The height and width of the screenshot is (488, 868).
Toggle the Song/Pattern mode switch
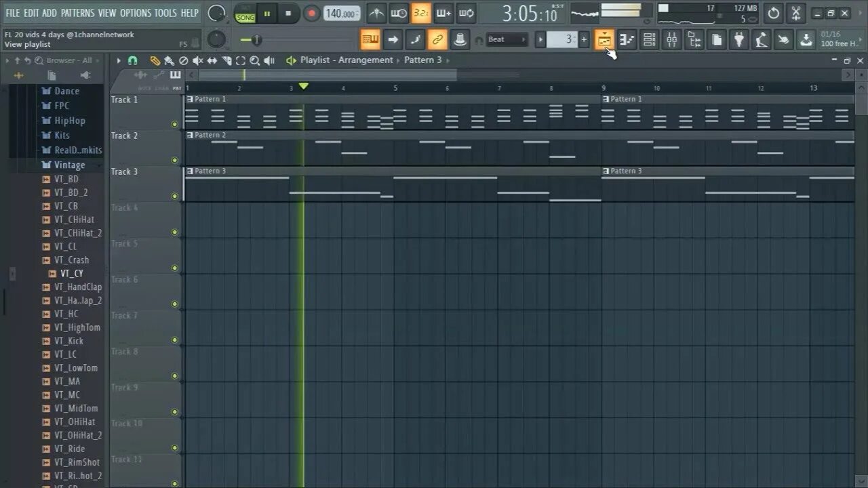[x=245, y=13]
